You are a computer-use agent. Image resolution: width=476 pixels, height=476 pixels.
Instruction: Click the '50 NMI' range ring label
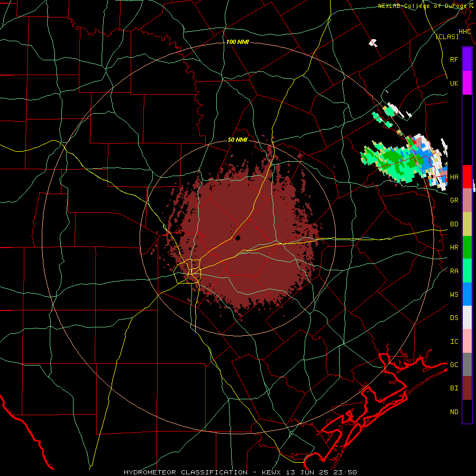click(x=237, y=140)
